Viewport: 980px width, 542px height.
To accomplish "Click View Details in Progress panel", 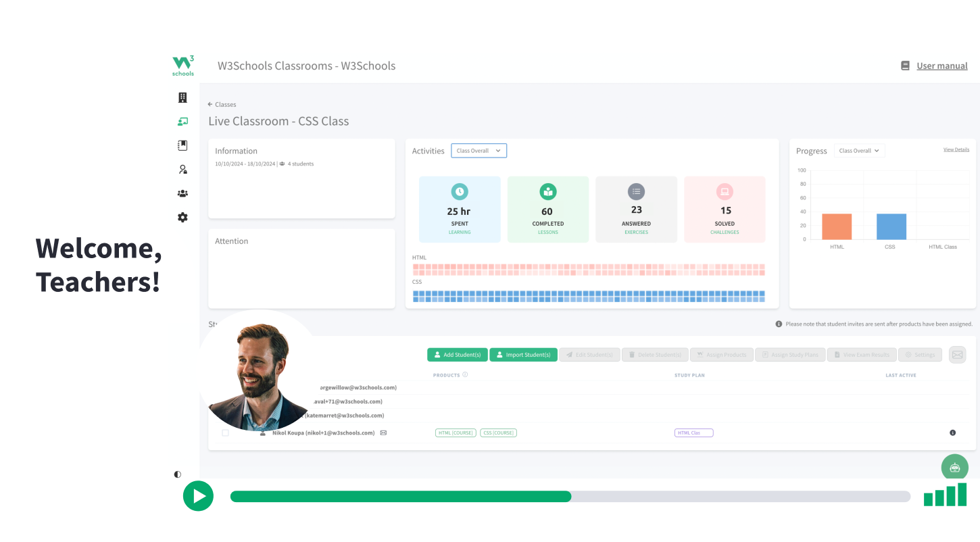I will [956, 149].
